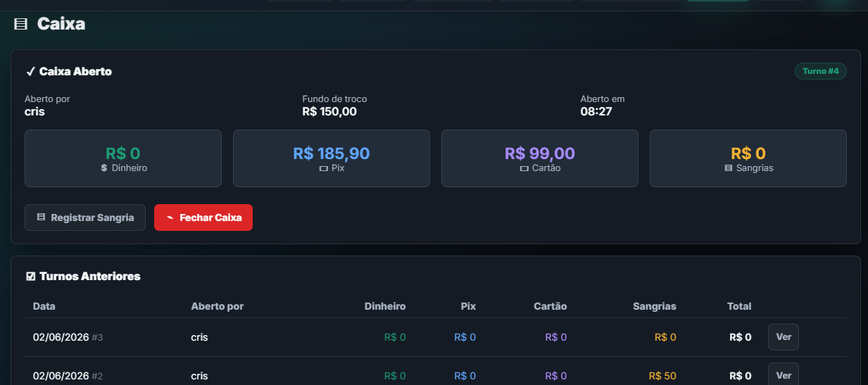868x385 pixels.
Task: Click the icon inside Fechar Caixa button
Action: [170, 217]
